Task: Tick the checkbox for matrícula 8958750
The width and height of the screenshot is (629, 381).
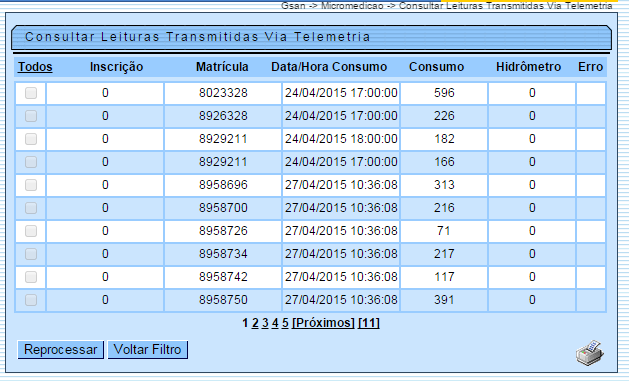Action: coord(31,300)
